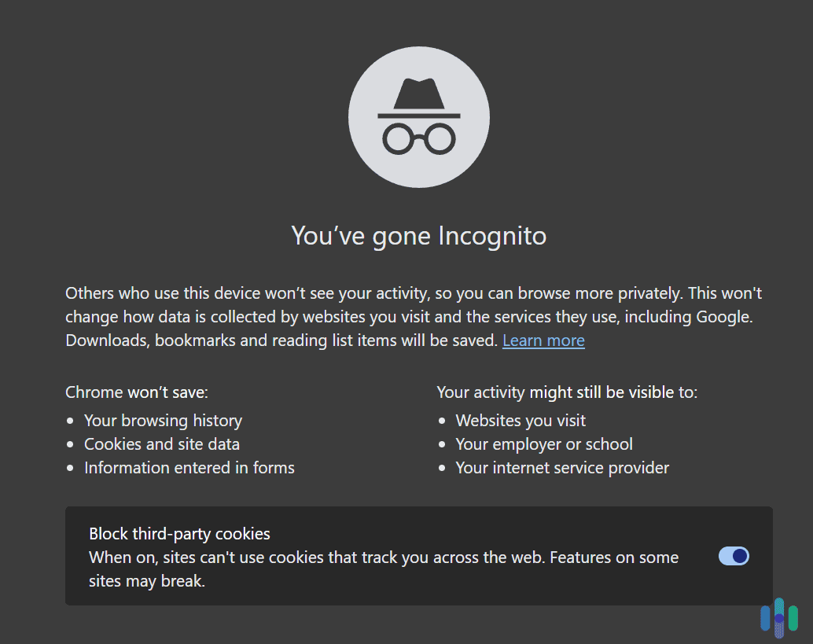Expand the Block third-party cookies card

(x=418, y=556)
